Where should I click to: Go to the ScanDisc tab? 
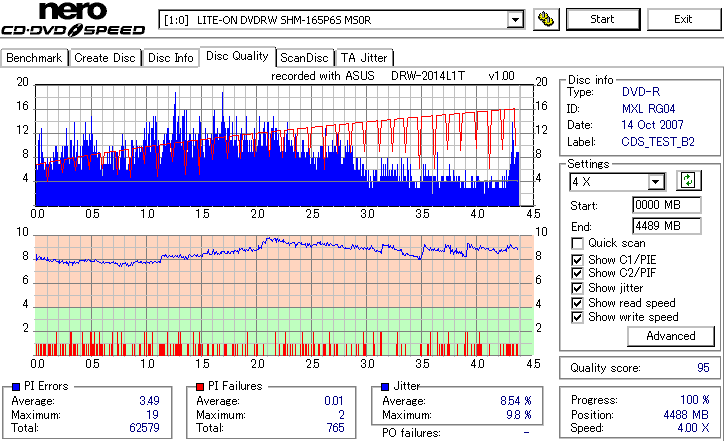304,58
